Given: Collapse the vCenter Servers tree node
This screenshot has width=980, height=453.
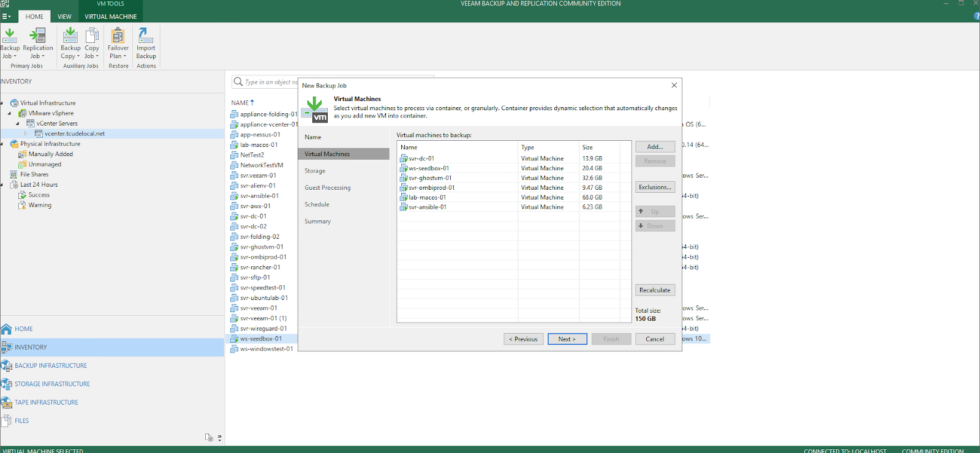Looking at the screenshot, I should (17, 124).
